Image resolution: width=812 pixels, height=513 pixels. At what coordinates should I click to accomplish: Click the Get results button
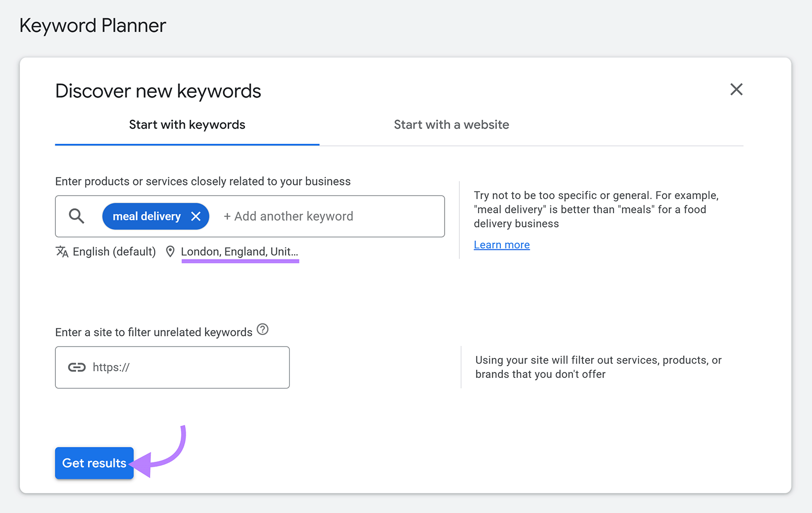pyautogui.click(x=94, y=463)
